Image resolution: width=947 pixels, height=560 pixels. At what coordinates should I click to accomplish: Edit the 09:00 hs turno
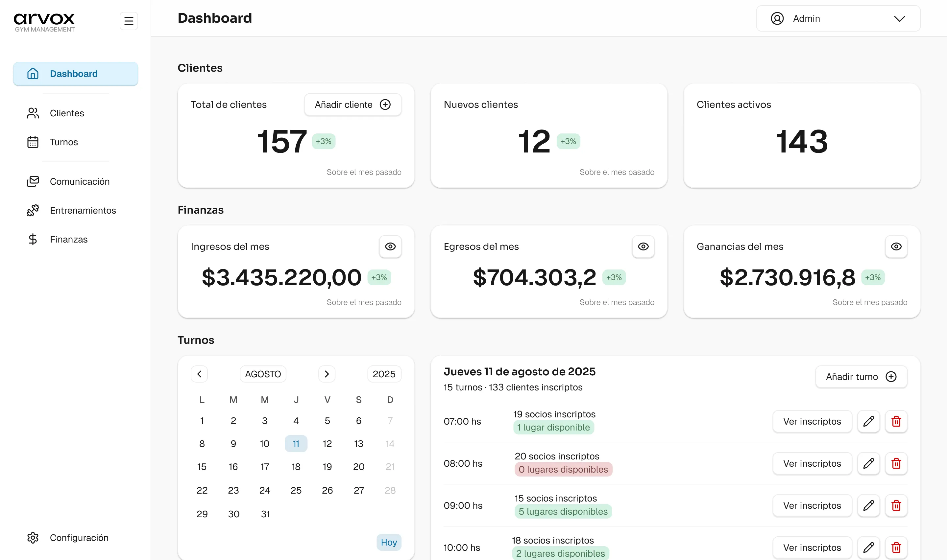pyautogui.click(x=868, y=506)
